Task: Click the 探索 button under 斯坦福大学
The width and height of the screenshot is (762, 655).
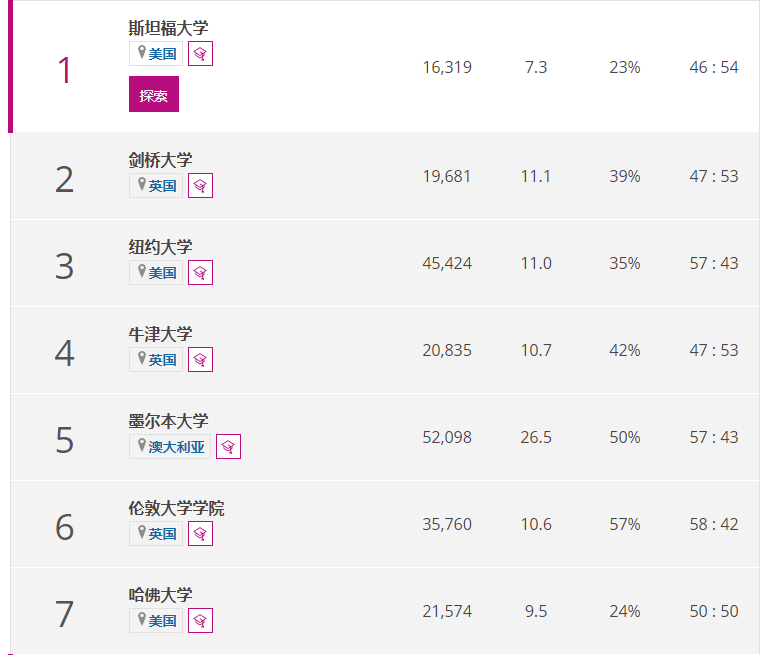Action: tap(154, 94)
